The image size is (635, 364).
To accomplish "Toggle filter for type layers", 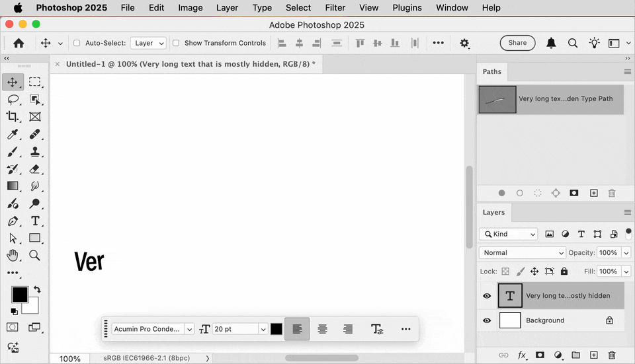I will tap(581, 234).
